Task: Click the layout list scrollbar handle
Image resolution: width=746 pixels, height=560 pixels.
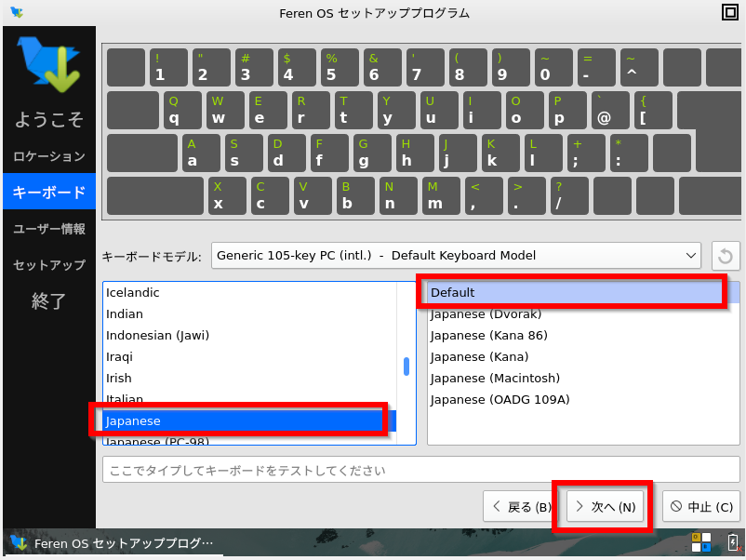Action: 406,367
